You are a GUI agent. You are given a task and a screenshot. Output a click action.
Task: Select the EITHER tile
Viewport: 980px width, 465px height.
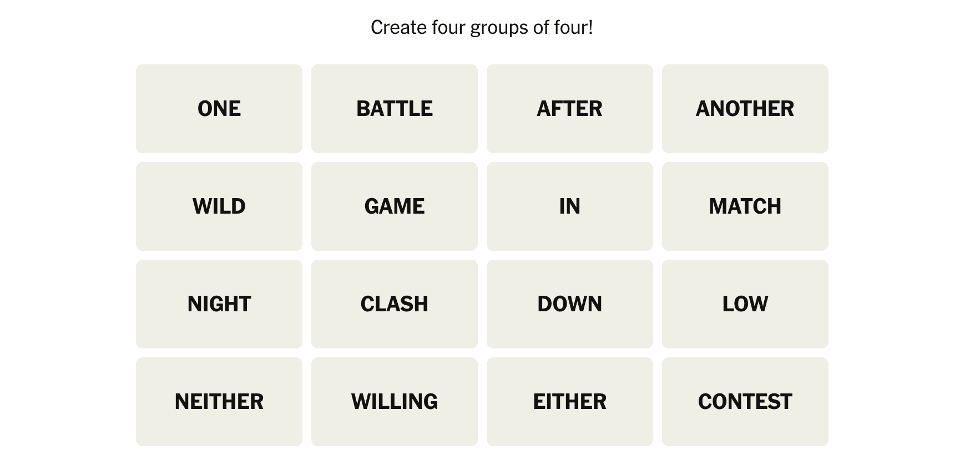[570, 402]
